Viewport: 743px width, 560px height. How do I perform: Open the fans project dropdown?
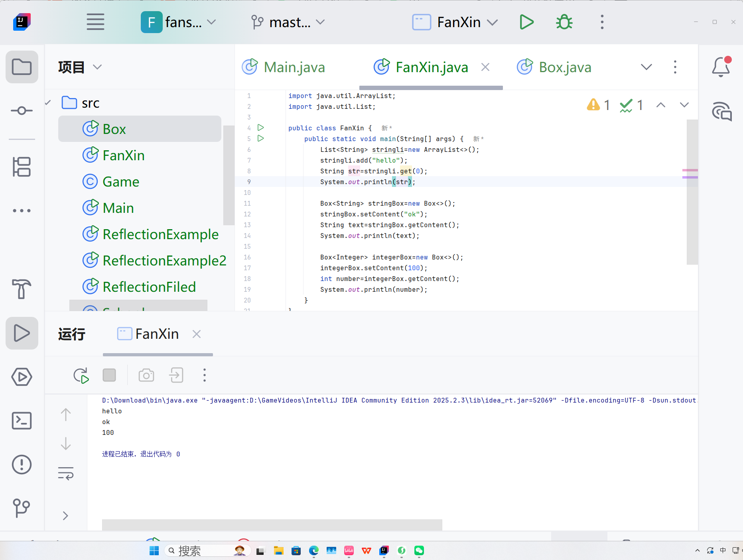[x=178, y=22]
